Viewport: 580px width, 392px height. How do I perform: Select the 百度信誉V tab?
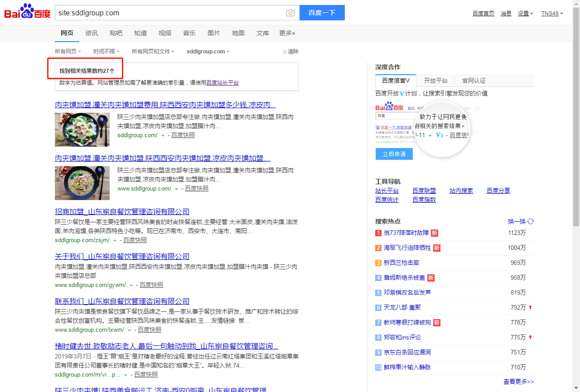[396, 81]
